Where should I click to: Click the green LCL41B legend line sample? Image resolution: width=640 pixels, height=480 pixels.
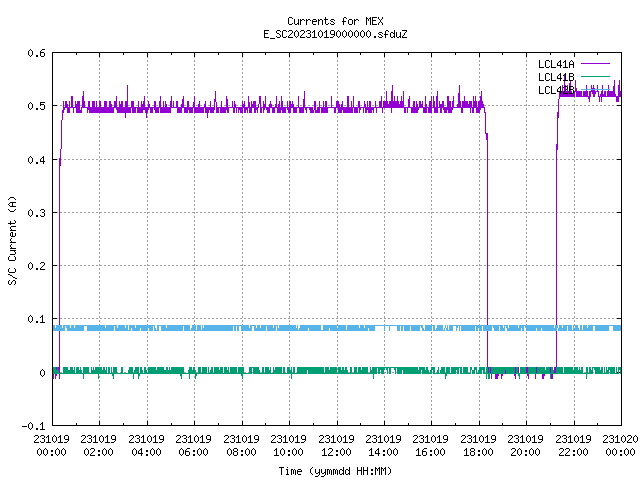(595, 77)
